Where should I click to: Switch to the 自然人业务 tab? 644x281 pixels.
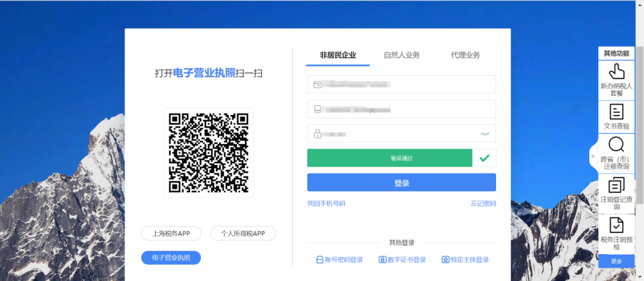402,55
